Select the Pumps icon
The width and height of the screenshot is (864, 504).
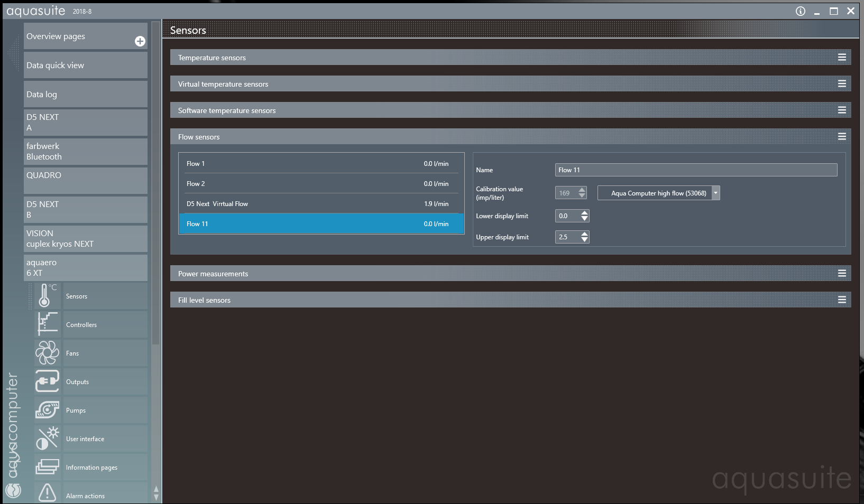point(47,410)
